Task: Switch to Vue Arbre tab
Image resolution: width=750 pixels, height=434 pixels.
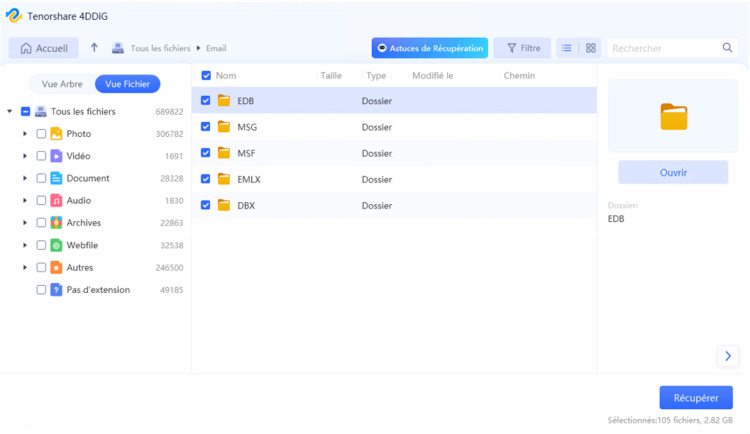Action: [x=62, y=85]
